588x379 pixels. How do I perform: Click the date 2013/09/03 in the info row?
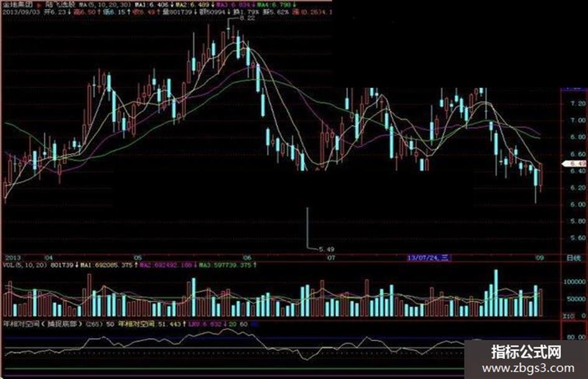click(x=21, y=12)
